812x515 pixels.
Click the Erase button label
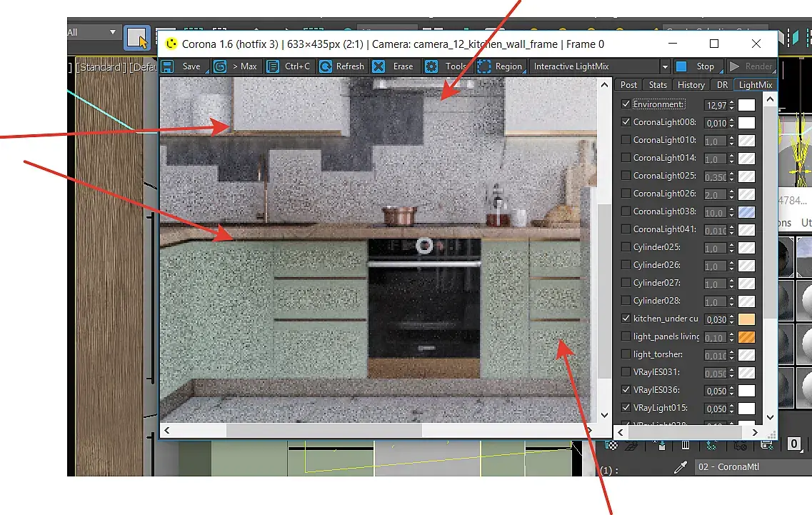(x=403, y=66)
